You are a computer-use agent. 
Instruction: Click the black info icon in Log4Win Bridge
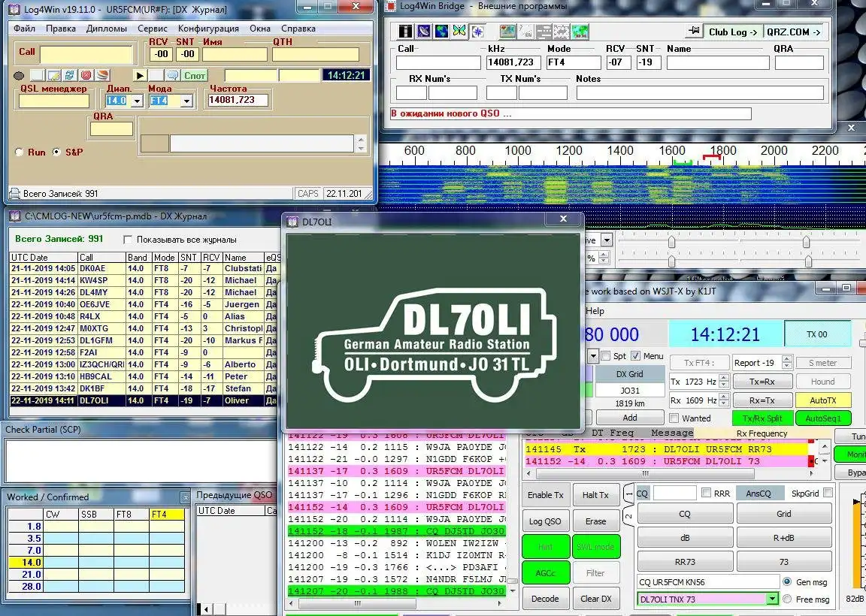[406, 32]
